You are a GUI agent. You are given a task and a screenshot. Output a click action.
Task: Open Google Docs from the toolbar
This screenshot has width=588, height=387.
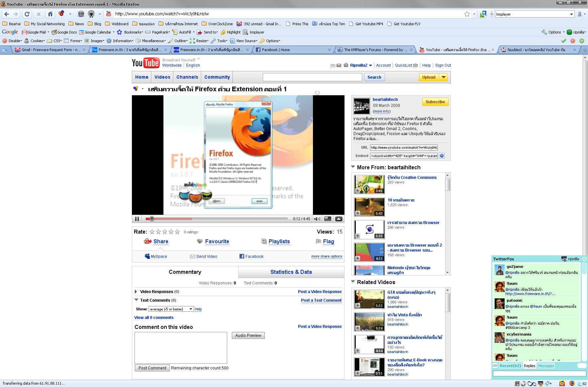(64, 32)
